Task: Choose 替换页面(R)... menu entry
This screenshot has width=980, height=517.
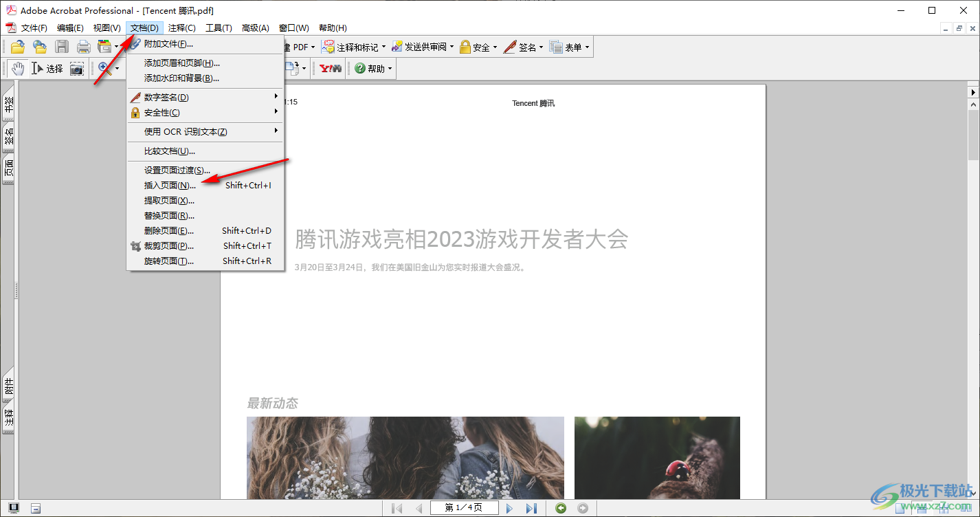Action: tap(205, 216)
